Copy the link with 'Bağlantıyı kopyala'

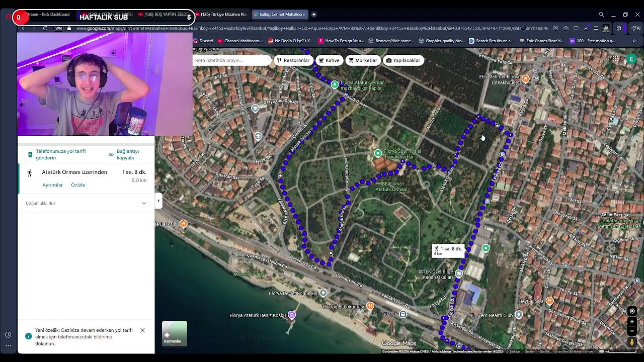[x=124, y=154]
